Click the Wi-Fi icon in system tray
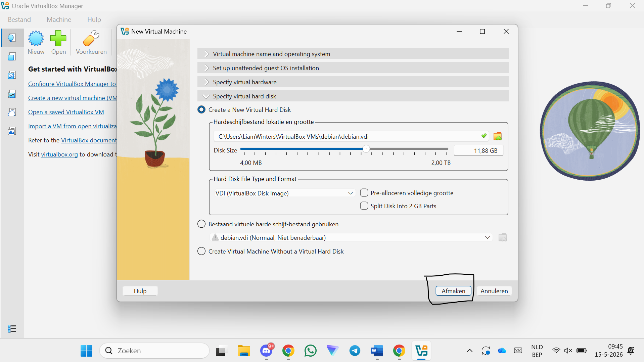Image resolution: width=644 pixels, height=362 pixels. pyautogui.click(x=556, y=351)
